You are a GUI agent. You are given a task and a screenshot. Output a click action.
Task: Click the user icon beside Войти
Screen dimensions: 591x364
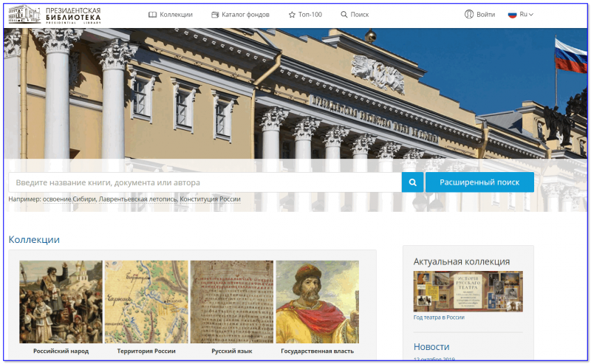[468, 14]
